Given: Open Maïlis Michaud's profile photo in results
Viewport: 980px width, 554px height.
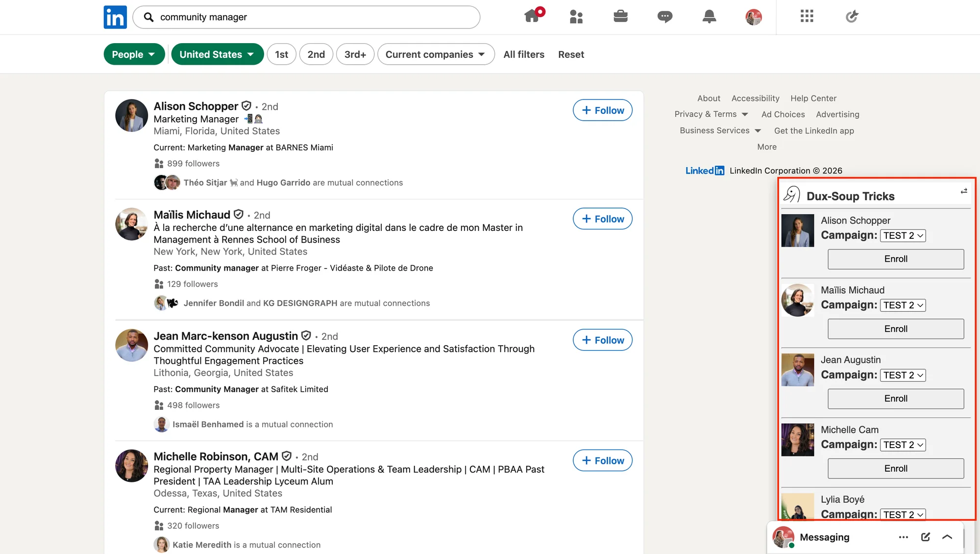Looking at the screenshot, I should [131, 224].
